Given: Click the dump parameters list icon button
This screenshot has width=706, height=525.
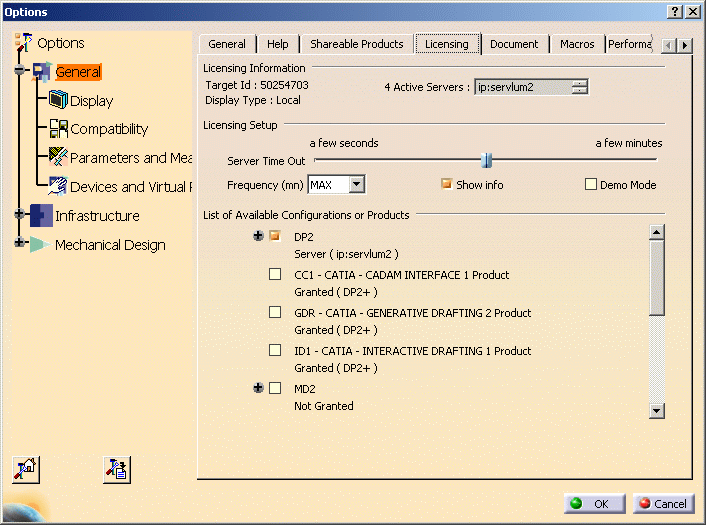Looking at the screenshot, I should point(117,470).
